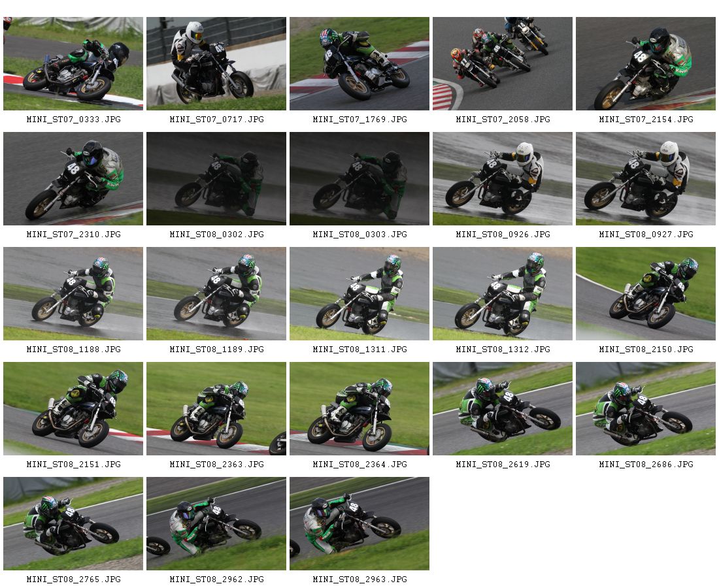Screen dimensions: 719x588
Task: Select the MINI_ST07_0717.JPG white-helmet rider photo
Action: click(x=216, y=64)
